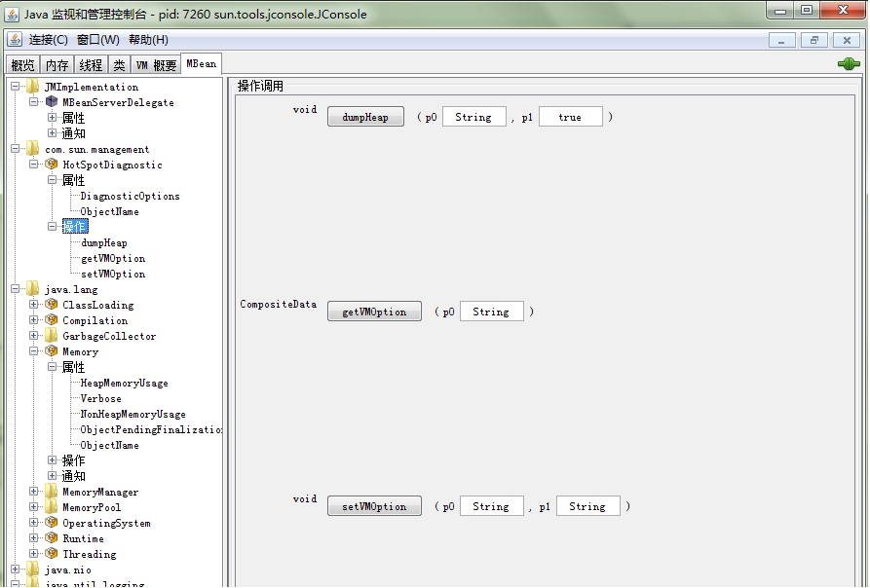Screen dimensions: 870x588
Task: Click the MemoryPool folder icon
Action: (x=51, y=506)
